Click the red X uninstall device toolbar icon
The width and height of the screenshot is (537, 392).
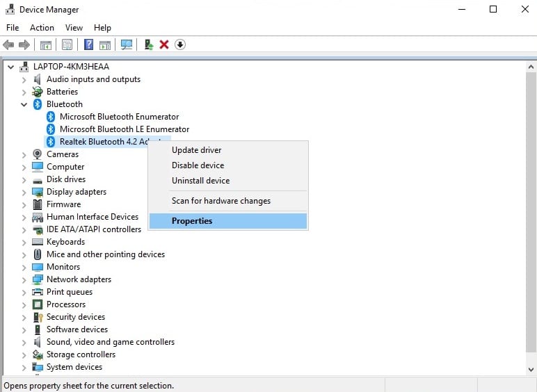click(x=164, y=44)
